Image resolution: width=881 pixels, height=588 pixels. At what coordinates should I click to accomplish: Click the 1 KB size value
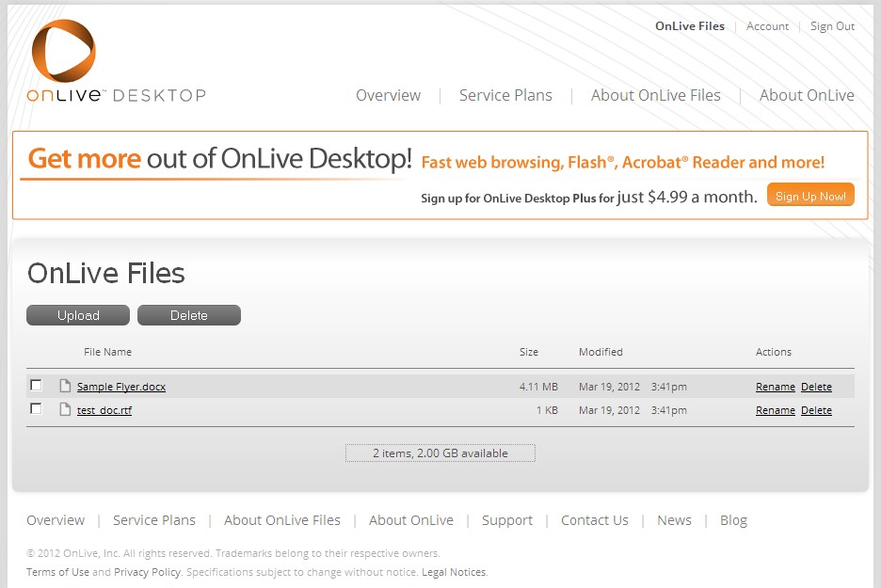547,410
